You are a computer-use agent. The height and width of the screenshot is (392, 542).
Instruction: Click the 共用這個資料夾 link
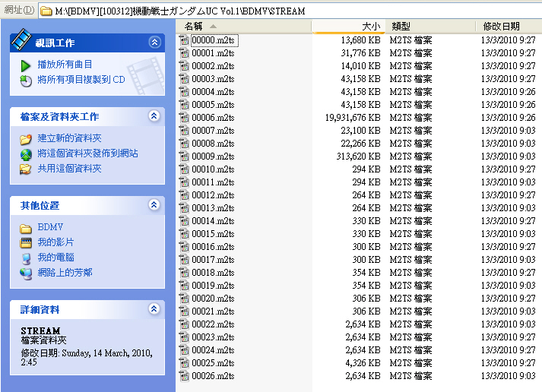click(69, 169)
